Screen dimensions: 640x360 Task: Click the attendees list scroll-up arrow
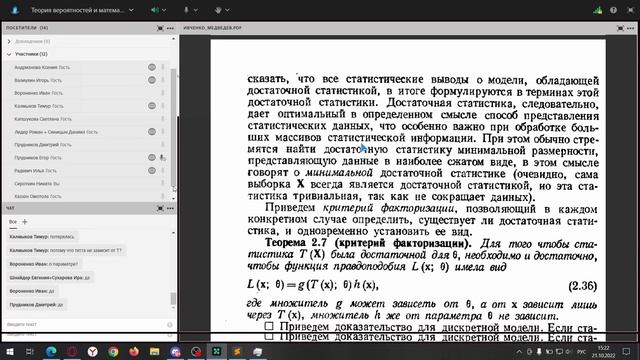tap(173, 39)
